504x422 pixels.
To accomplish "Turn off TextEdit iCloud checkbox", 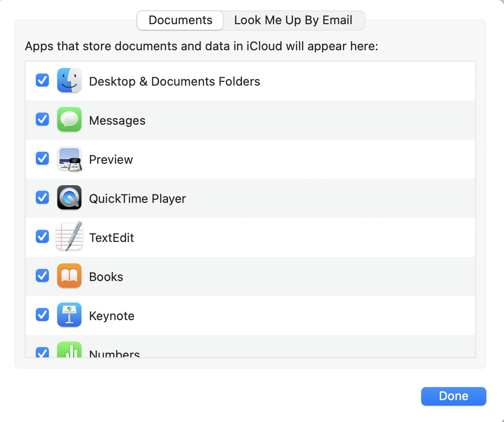I will click(x=42, y=237).
